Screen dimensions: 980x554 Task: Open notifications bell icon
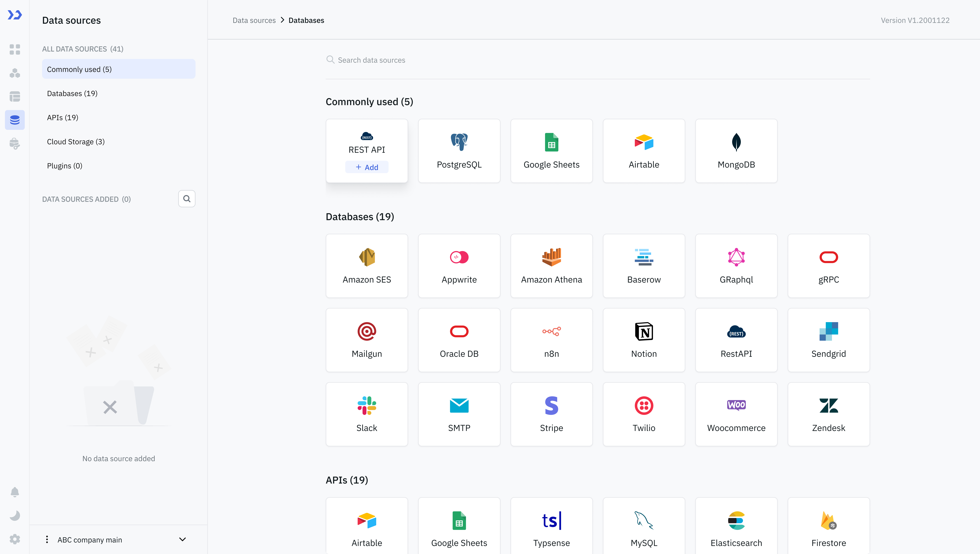[15, 492]
